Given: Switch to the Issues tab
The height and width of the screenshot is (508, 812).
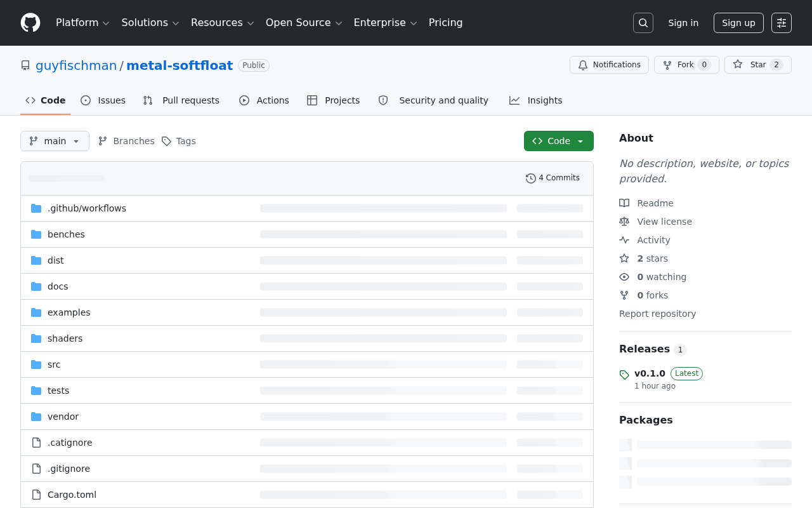Looking at the screenshot, I should tap(103, 100).
